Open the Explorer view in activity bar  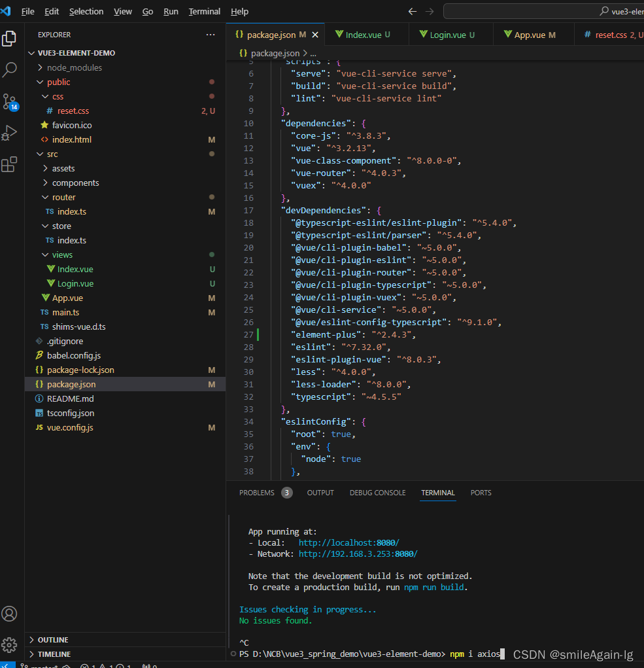coord(10,38)
